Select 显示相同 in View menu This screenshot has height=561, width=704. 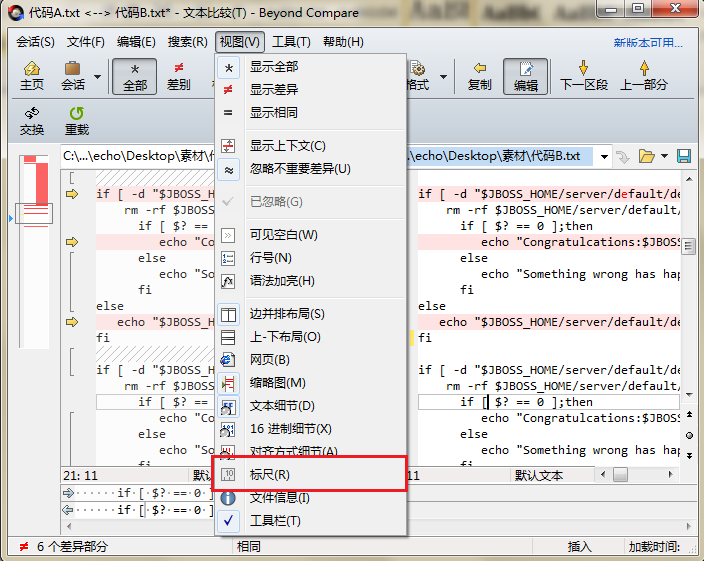(311, 113)
